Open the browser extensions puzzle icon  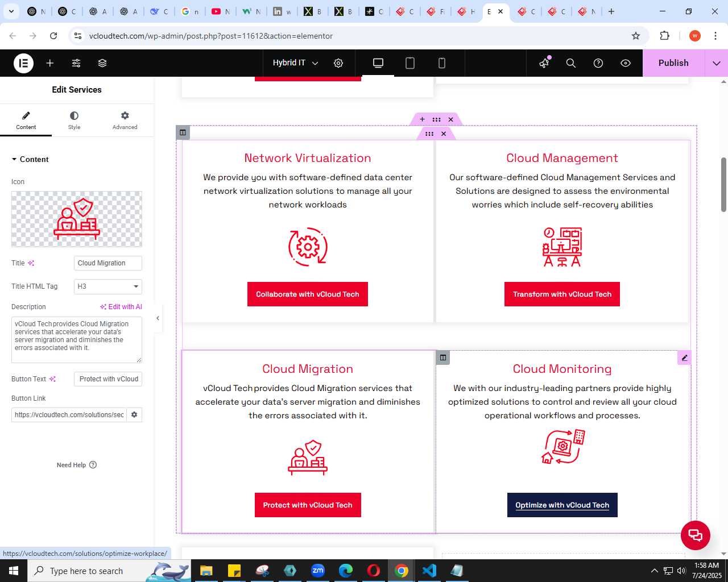click(664, 36)
